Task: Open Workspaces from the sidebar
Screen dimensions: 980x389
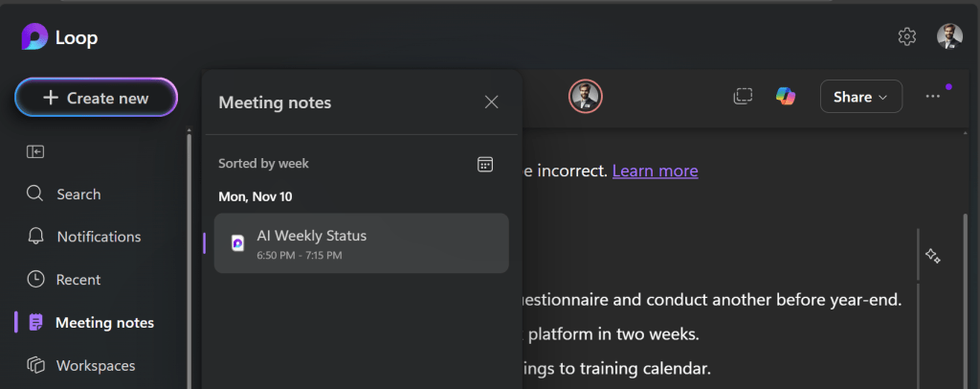Action: [x=95, y=365]
